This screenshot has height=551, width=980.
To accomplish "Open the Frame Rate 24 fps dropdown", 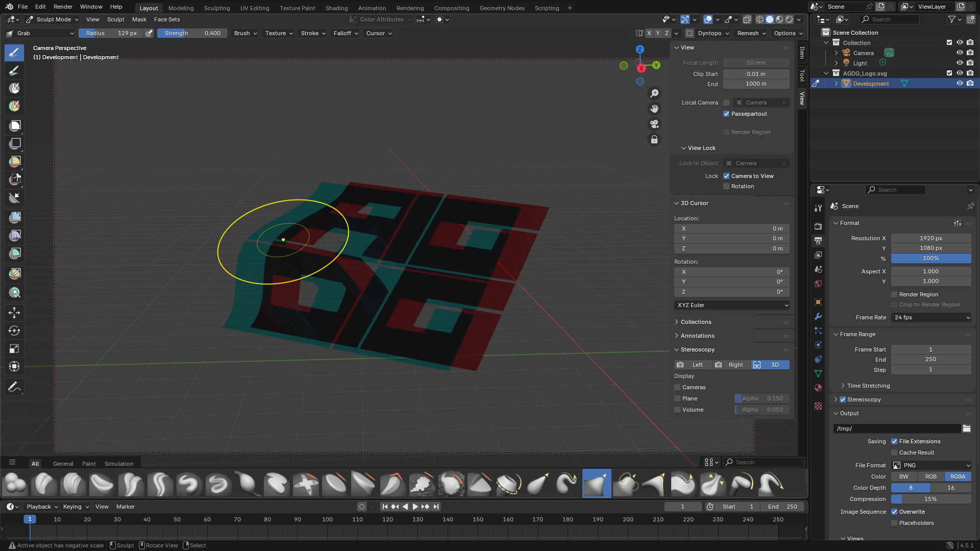I will pyautogui.click(x=931, y=317).
